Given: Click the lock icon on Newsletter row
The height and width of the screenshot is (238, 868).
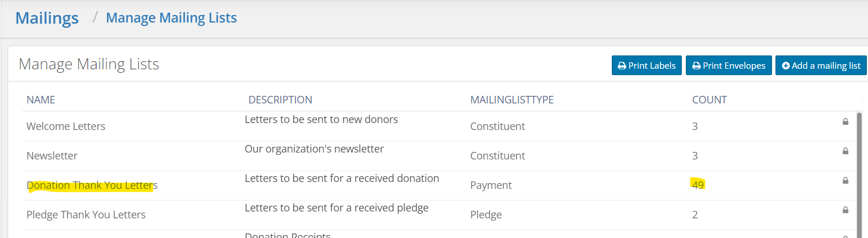Looking at the screenshot, I should [x=845, y=151].
